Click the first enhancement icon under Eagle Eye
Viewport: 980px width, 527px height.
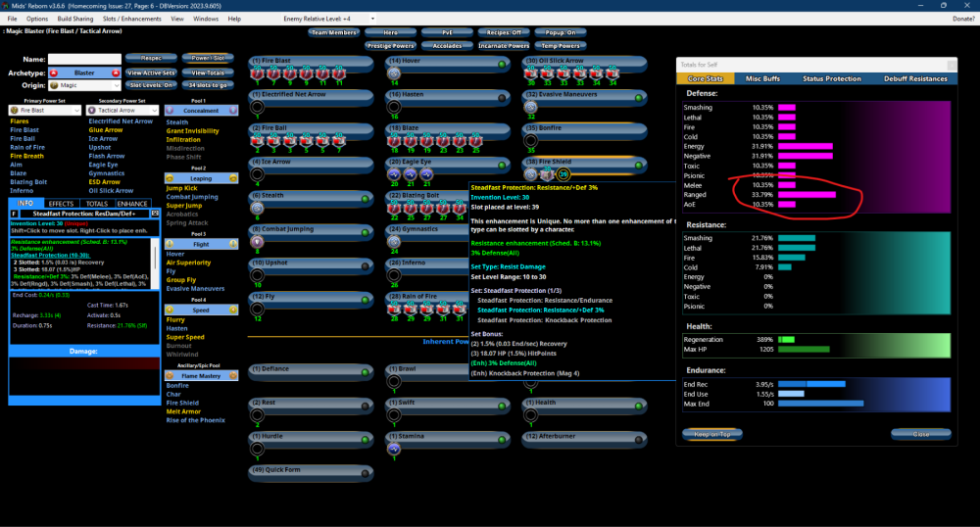394,173
